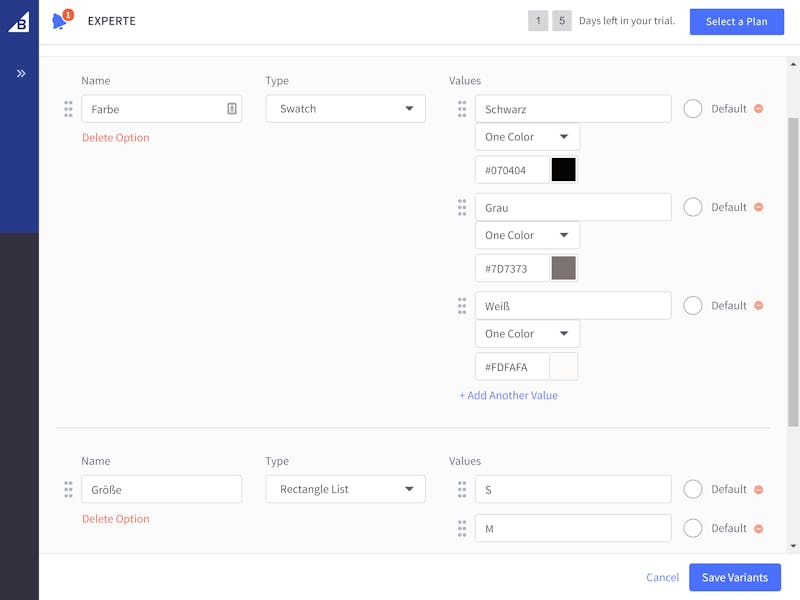
Task: Remove the M value with red minus
Action: [759, 529]
